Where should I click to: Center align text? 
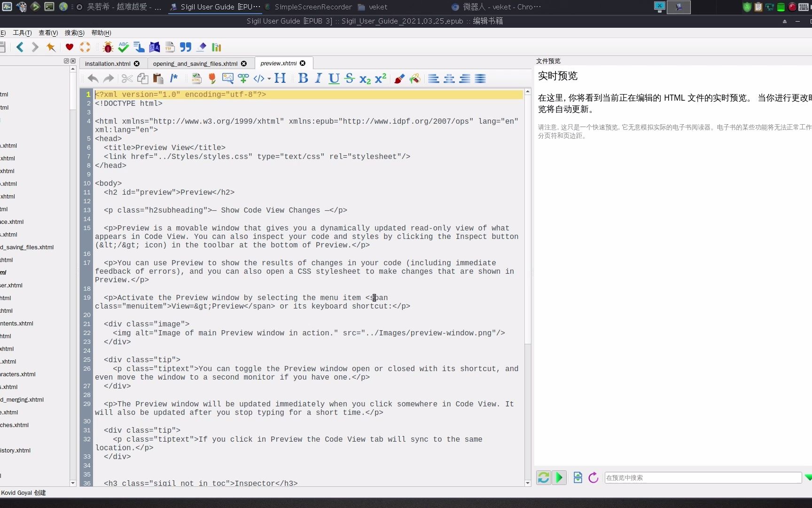click(449, 79)
